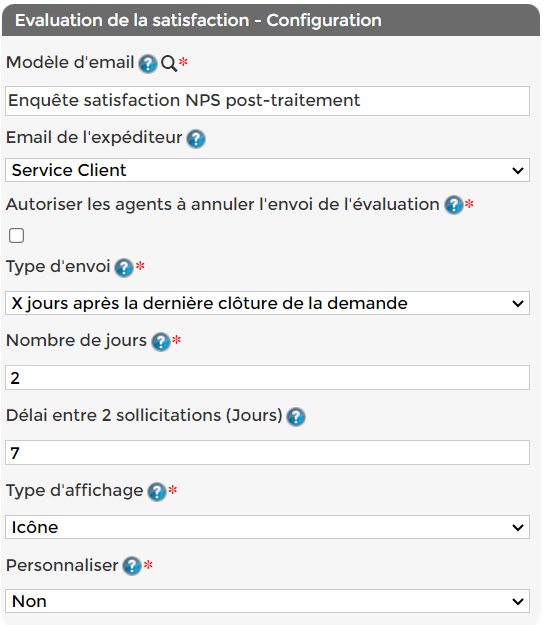Click the Type d'envoi help icon

click(x=124, y=267)
